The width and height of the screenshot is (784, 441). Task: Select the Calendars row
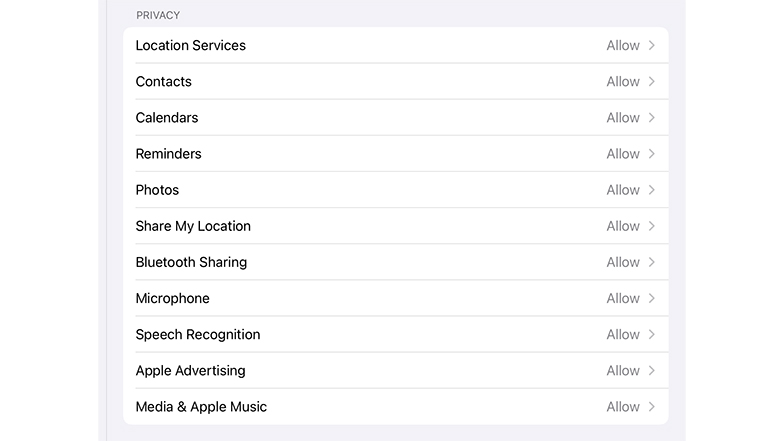[167, 117]
